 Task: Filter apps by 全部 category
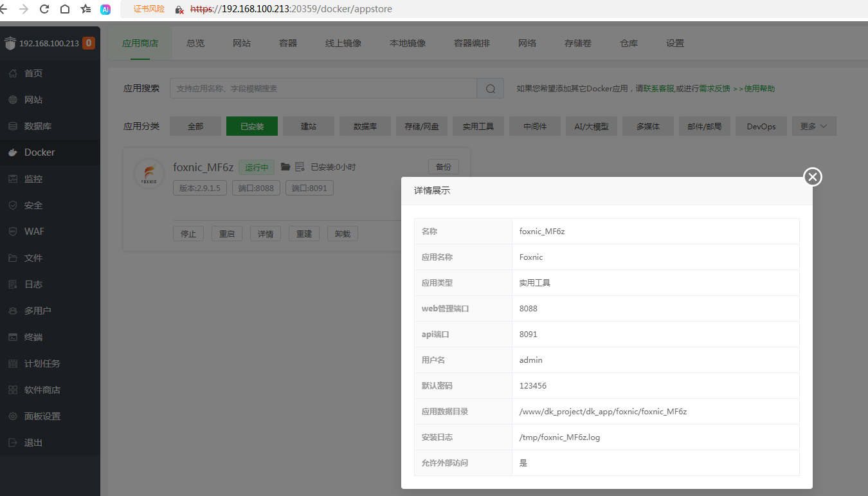195,126
